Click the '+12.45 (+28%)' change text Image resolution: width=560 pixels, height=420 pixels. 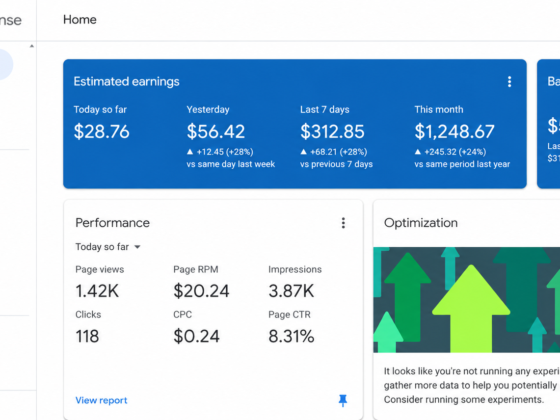tap(225, 152)
